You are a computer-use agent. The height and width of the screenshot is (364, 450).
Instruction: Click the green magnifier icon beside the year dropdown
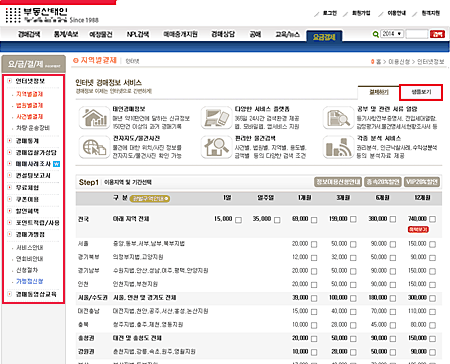point(376,34)
